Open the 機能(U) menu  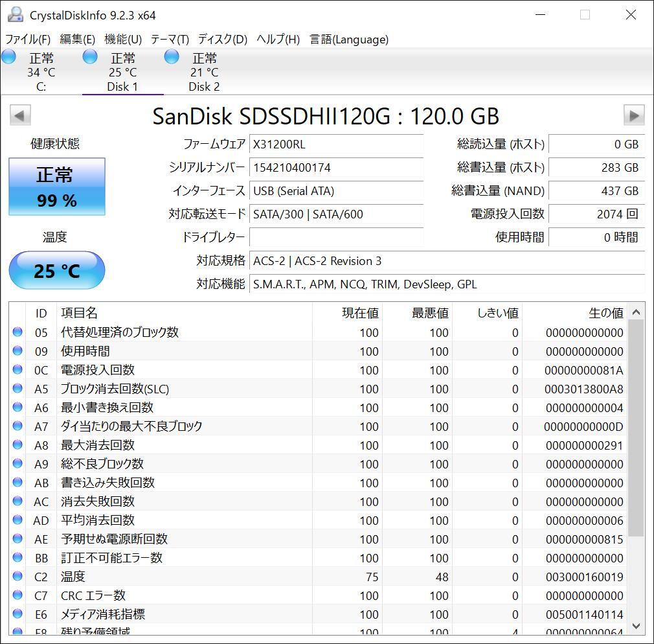click(x=123, y=40)
